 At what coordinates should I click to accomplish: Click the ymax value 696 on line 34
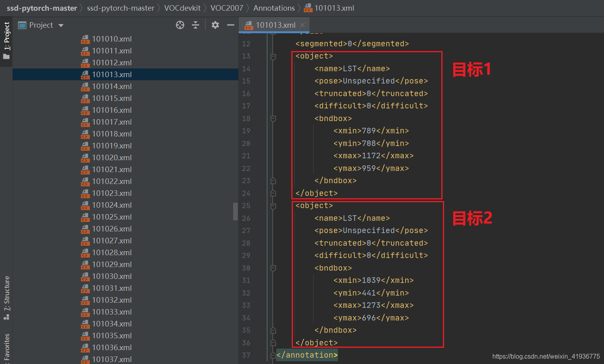pyautogui.click(x=369, y=318)
